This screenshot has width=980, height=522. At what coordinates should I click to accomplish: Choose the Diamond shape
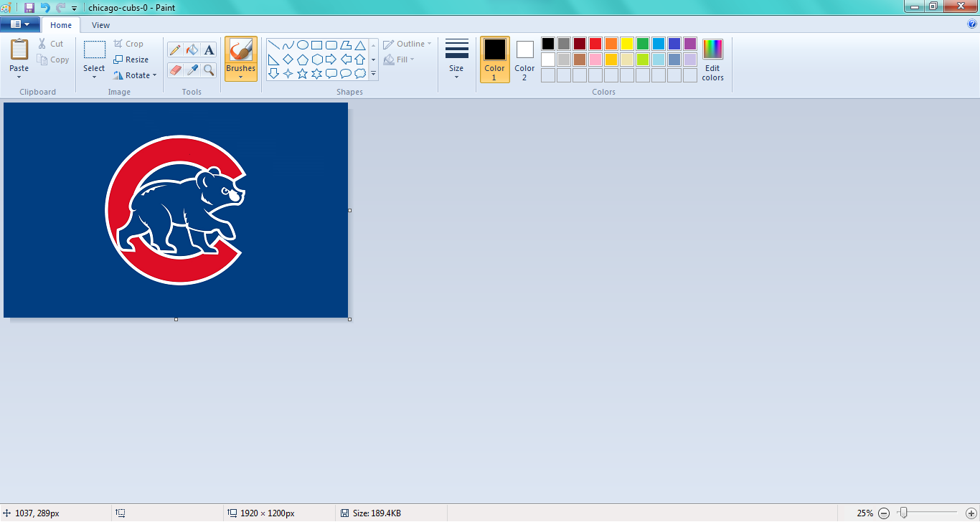[288, 60]
